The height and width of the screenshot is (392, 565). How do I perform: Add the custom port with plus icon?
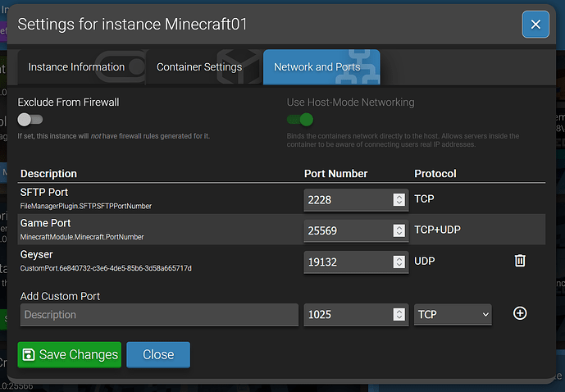coord(520,313)
